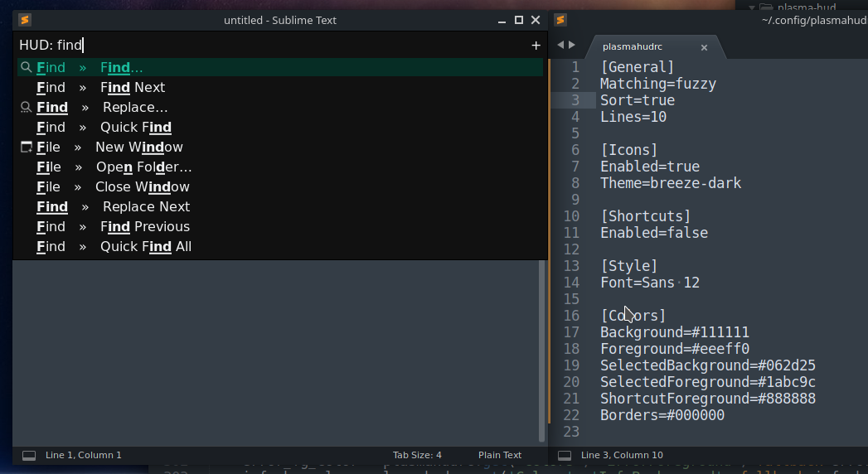Minimize the untitled Sublime Text window
This screenshot has width=868, height=474.
[502, 21]
